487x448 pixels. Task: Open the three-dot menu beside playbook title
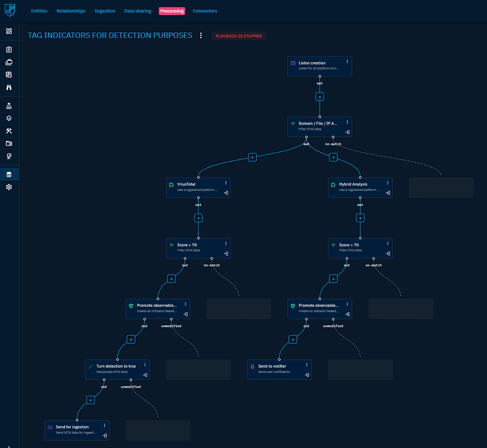point(201,36)
